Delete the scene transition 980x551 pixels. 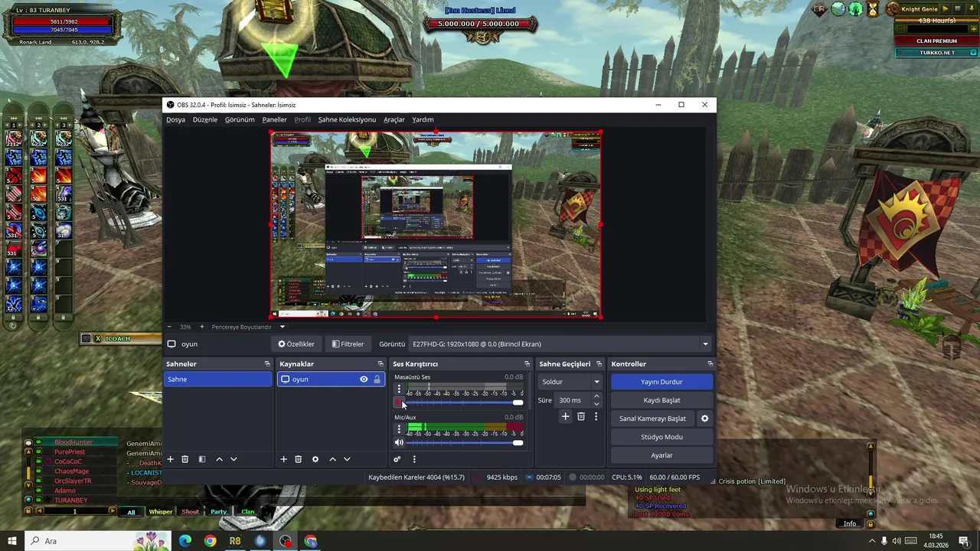coord(581,416)
